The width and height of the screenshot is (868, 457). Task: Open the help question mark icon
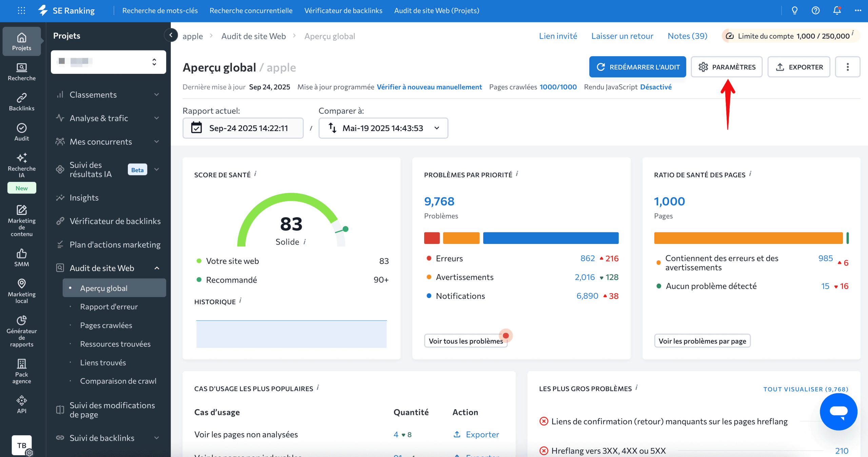click(x=815, y=11)
